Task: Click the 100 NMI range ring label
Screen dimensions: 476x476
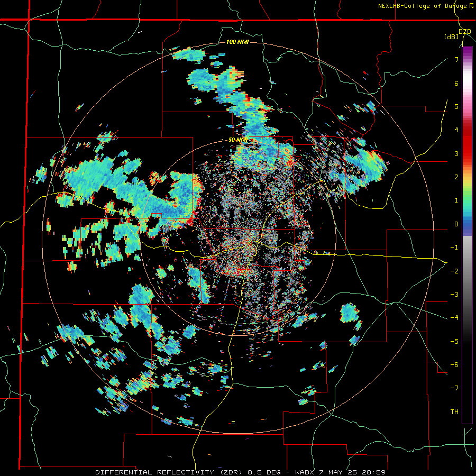Action: point(237,42)
